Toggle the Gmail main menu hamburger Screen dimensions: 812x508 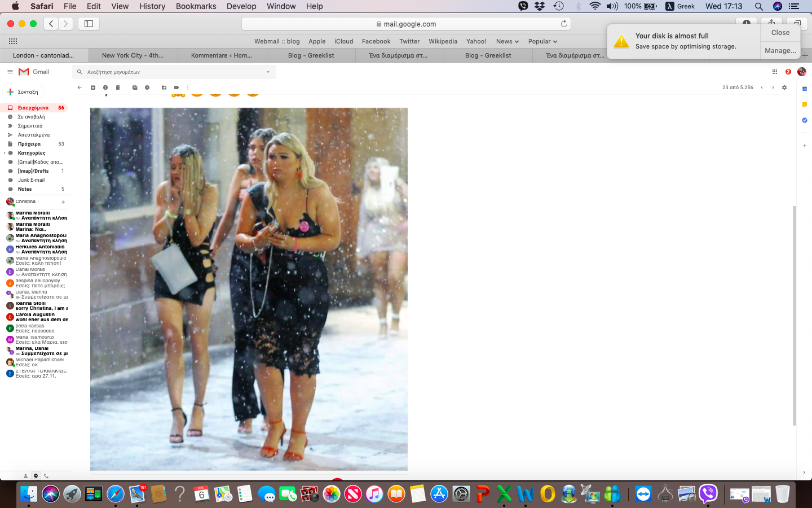point(10,72)
